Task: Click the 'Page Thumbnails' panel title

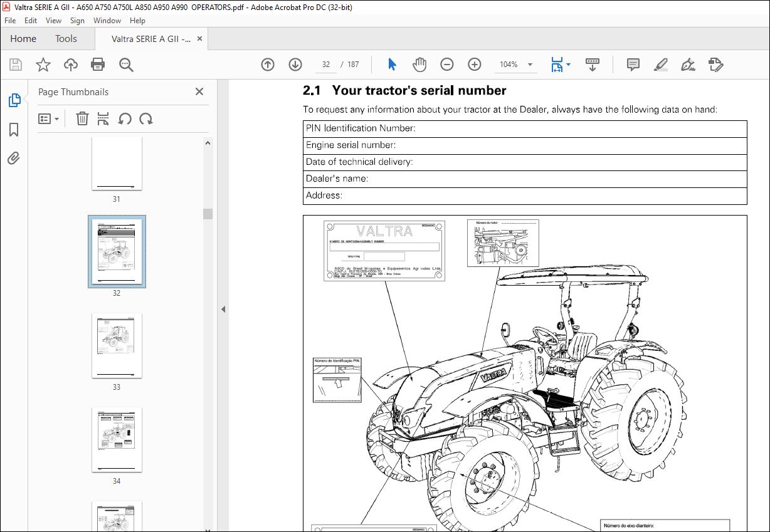Action: point(73,91)
